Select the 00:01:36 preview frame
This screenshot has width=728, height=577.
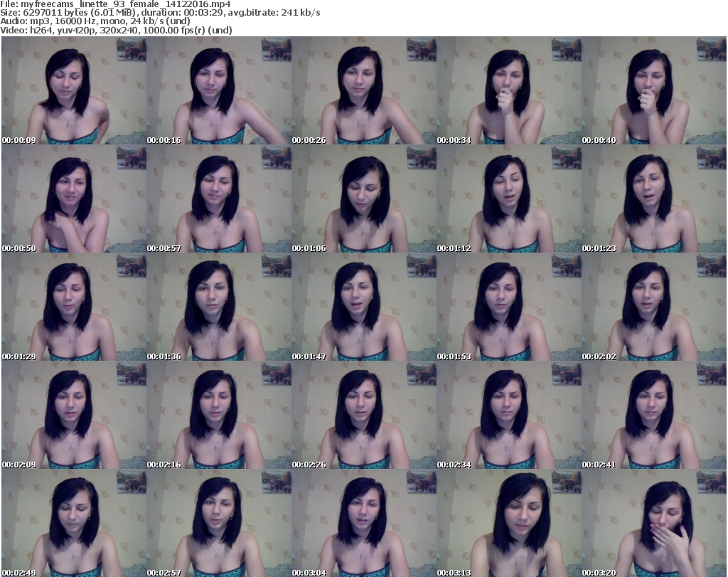(219, 307)
